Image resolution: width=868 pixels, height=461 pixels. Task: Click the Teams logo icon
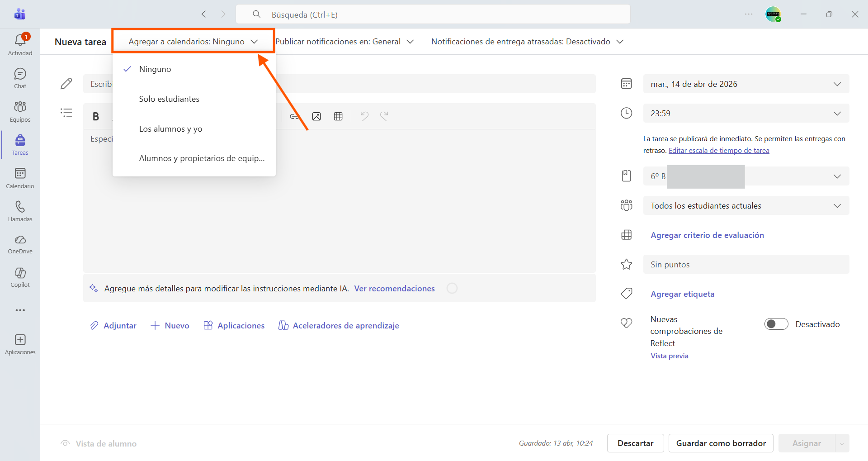pyautogui.click(x=20, y=14)
